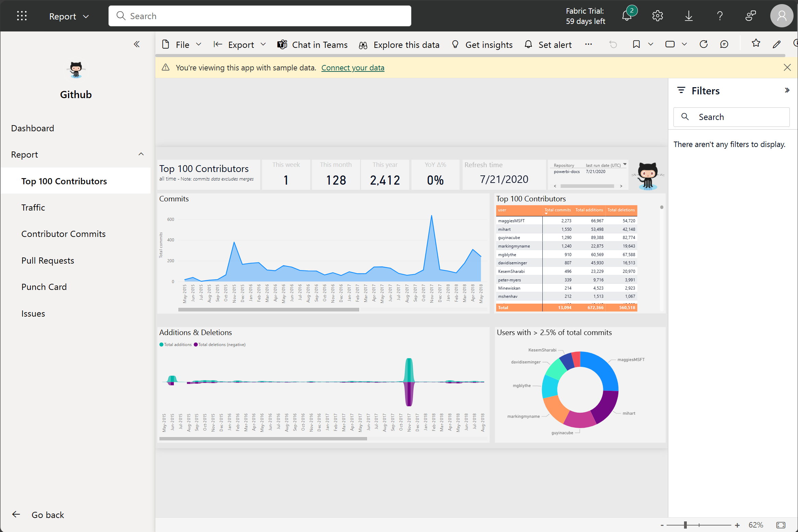Navigate to Traffic report page
This screenshot has width=798, height=532.
(x=33, y=207)
